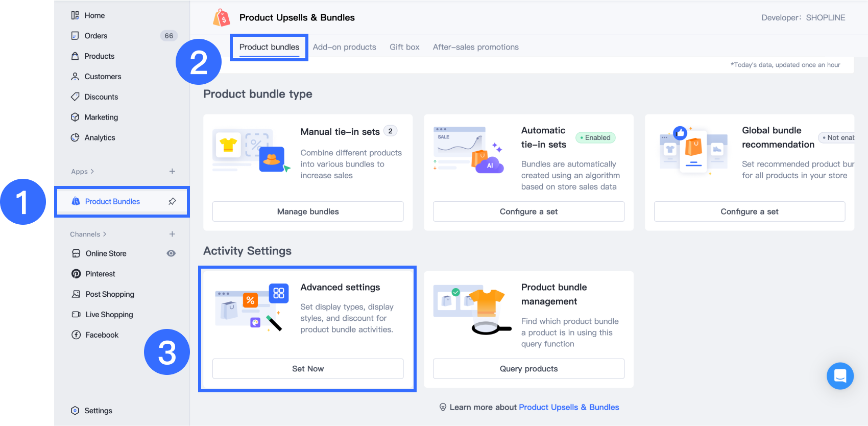Click Query products button

tap(528, 369)
